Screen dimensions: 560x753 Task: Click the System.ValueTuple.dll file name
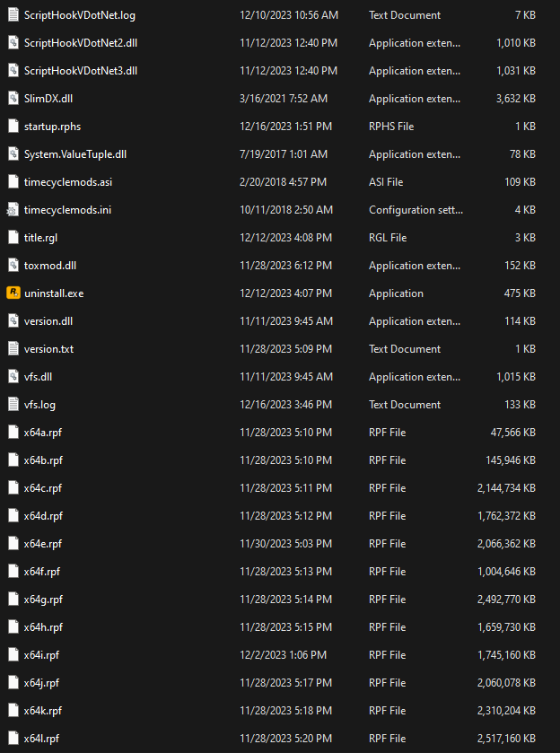[75, 153]
